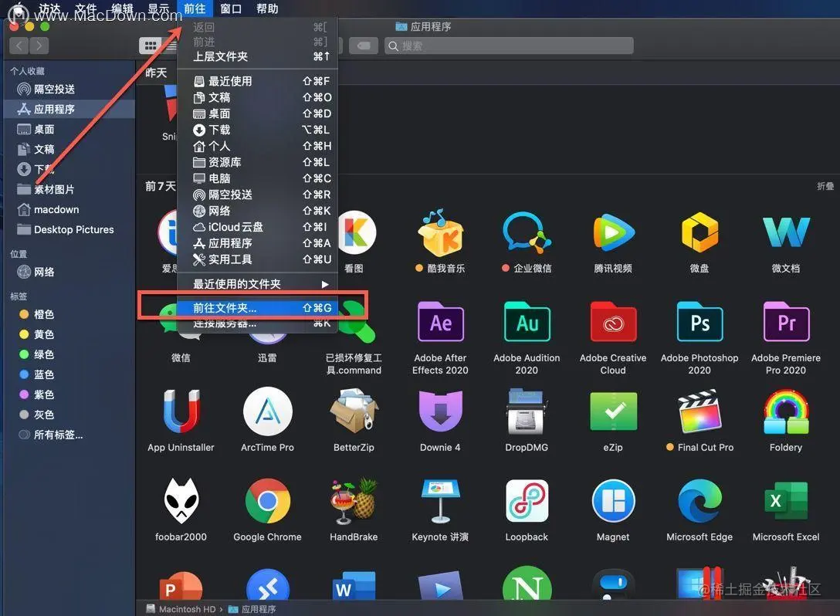Select the 酷我音乐 app icon

click(x=440, y=232)
